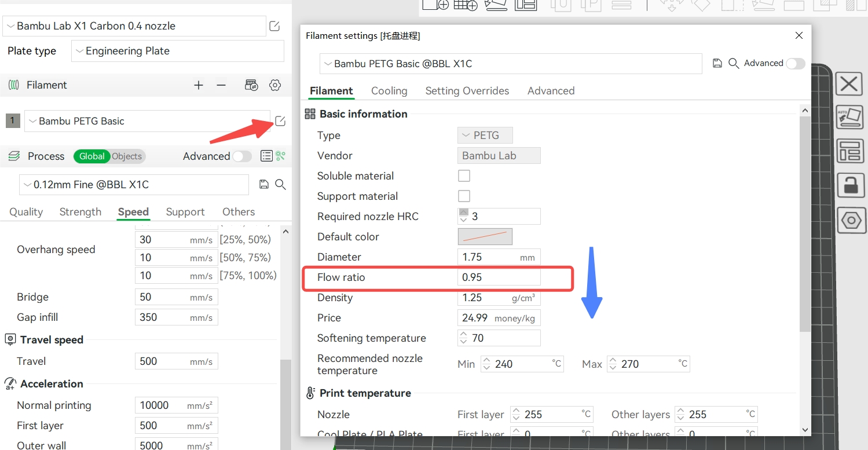Click the Gap infill speed field

(177, 317)
